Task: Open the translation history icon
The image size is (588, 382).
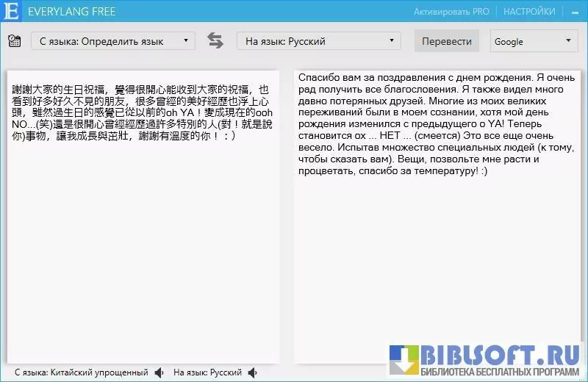Action: click(x=14, y=40)
